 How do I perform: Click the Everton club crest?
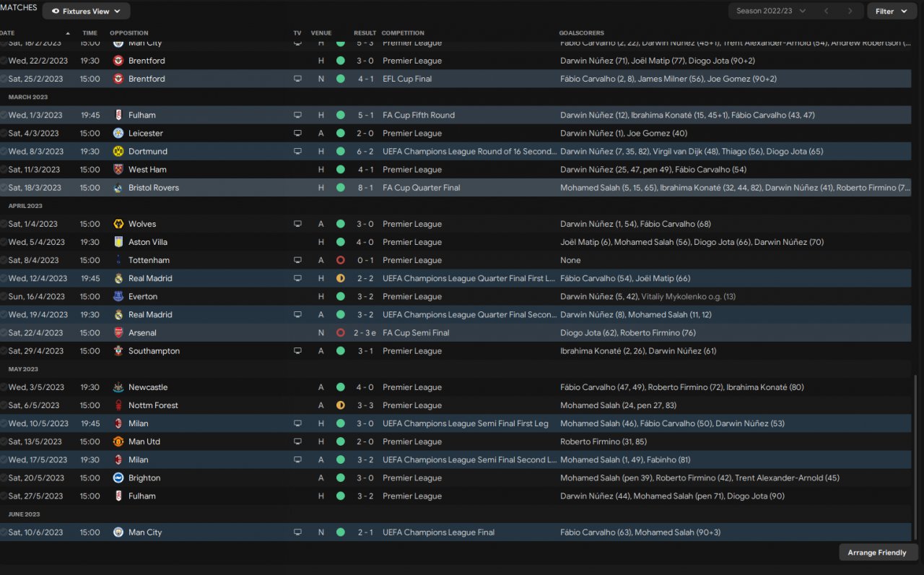pos(118,296)
